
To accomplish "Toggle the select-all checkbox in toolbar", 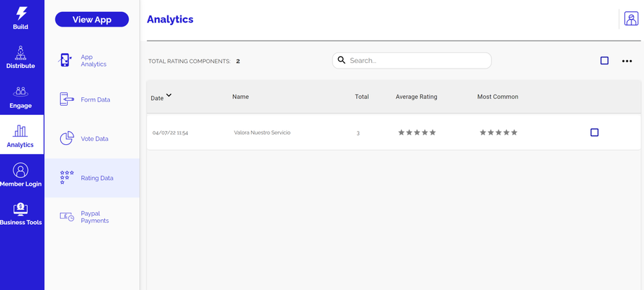I will [604, 61].
